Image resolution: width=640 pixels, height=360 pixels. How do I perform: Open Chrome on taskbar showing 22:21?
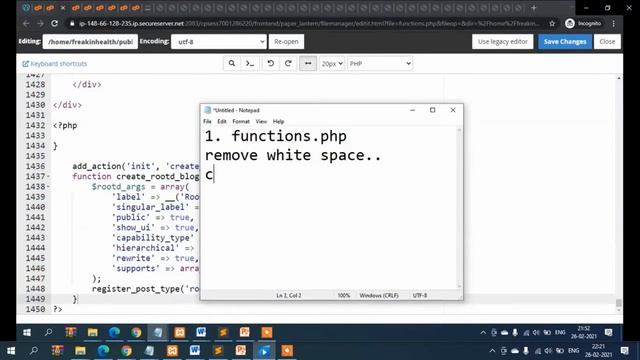126,351
